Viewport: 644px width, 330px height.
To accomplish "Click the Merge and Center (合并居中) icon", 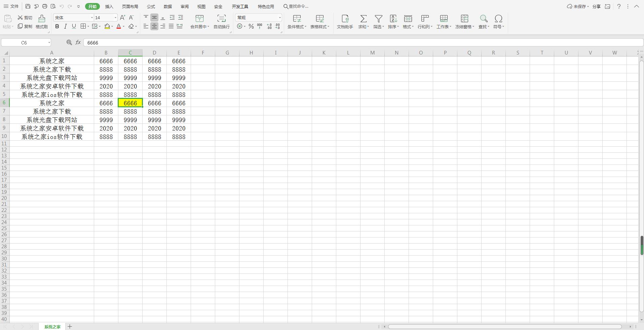I will [199, 19].
